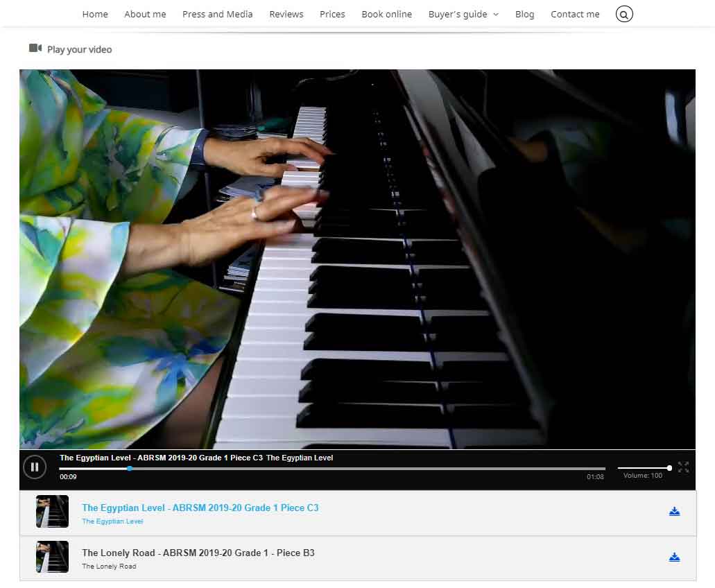
Task: Download The Lonely Road video
Action: click(674, 557)
